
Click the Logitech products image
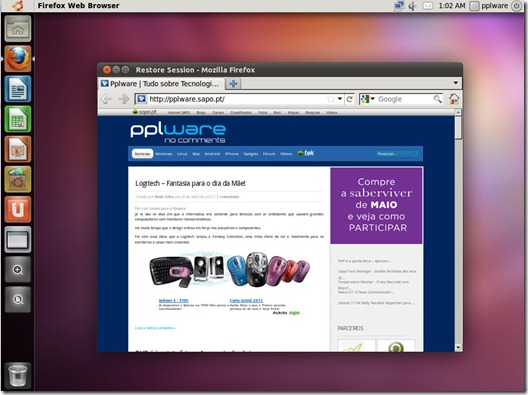click(229, 270)
